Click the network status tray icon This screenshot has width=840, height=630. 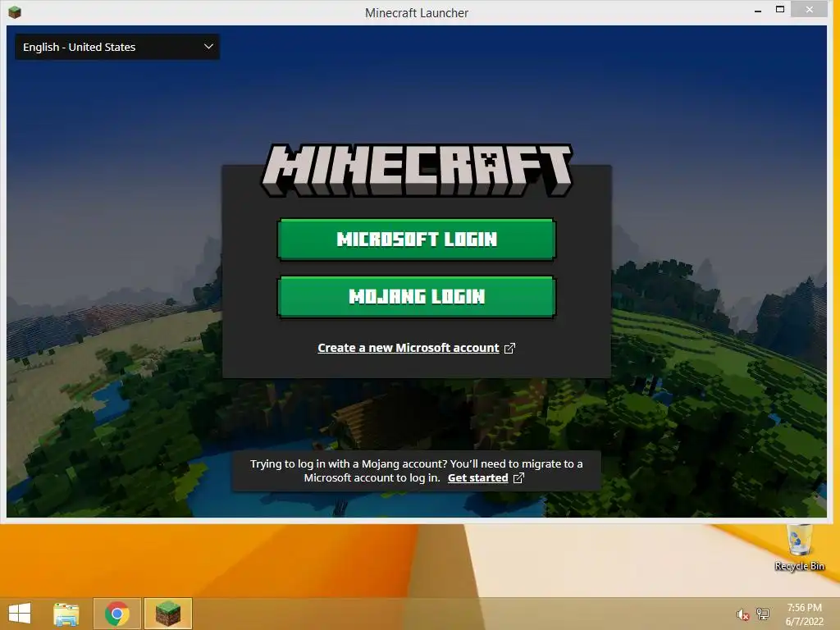[x=763, y=614]
